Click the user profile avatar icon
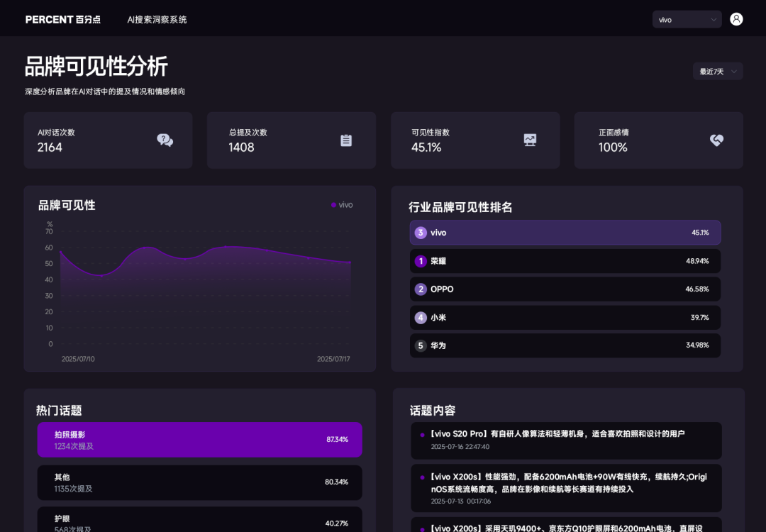 pos(736,18)
